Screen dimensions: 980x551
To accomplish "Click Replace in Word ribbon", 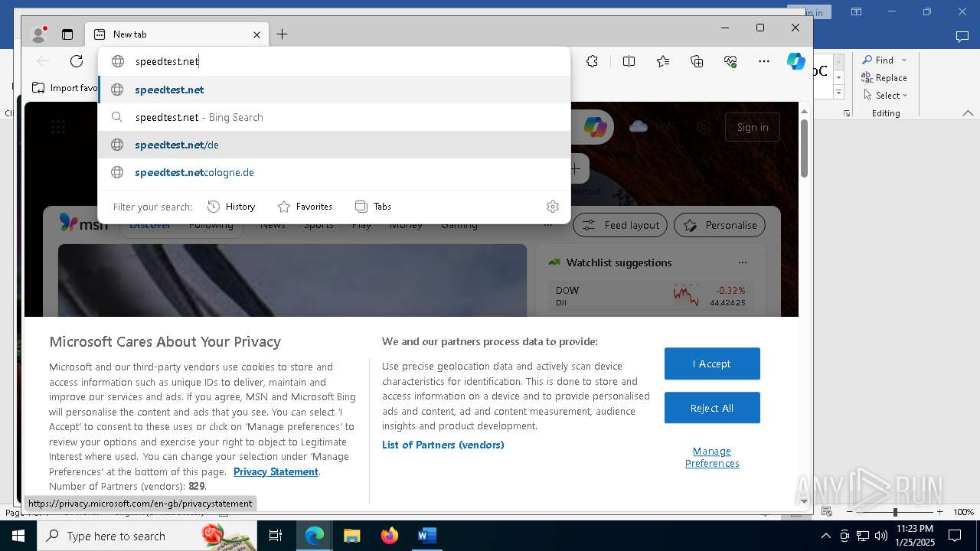I will tap(884, 77).
